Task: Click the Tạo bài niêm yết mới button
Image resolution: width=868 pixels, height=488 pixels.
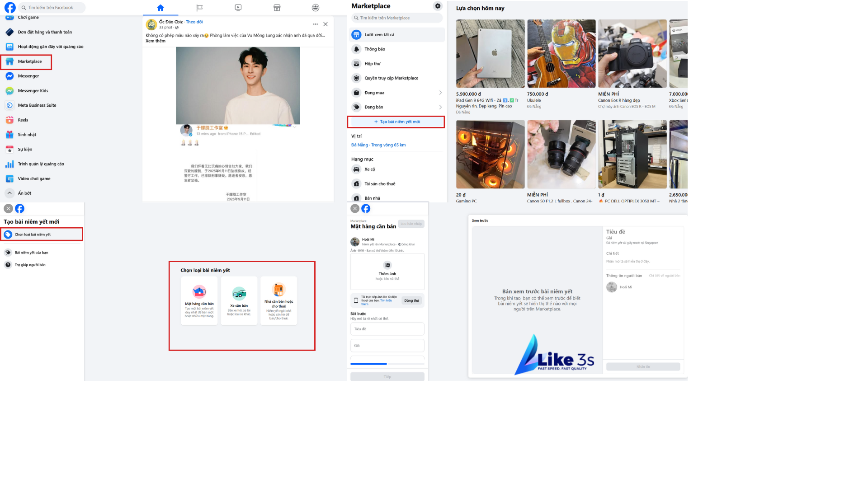Action: 396,122
